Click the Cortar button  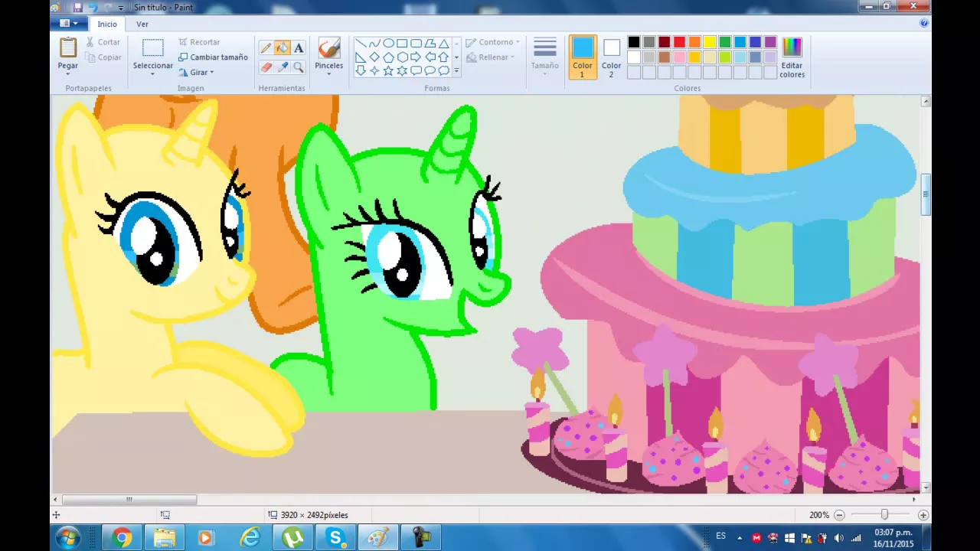pyautogui.click(x=103, y=42)
